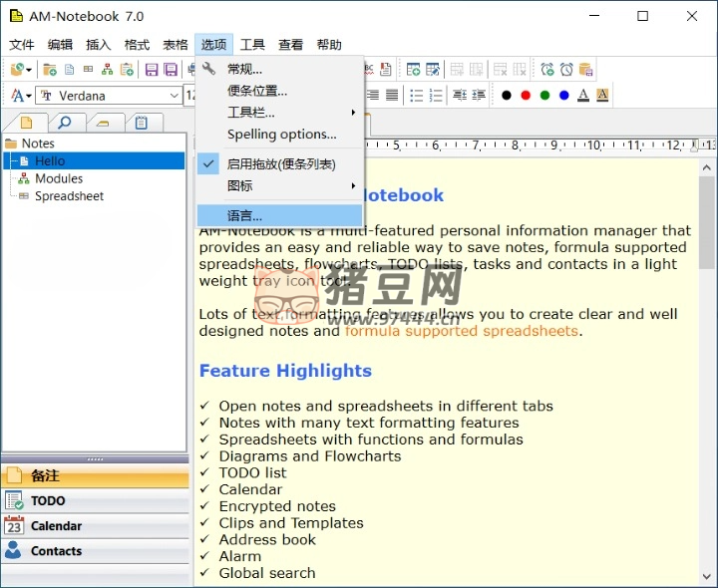This screenshot has height=588, width=718.
Task: Select the Modules tree item
Action: [x=59, y=178]
